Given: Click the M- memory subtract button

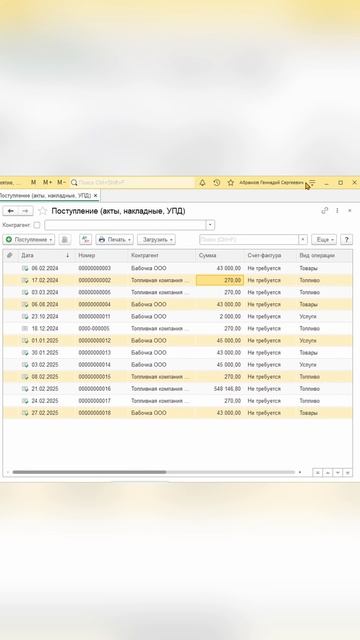Looking at the screenshot, I should [61, 182].
